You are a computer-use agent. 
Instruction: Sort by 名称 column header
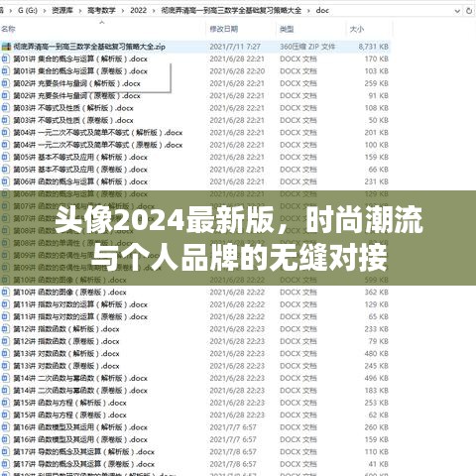[8, 29]
